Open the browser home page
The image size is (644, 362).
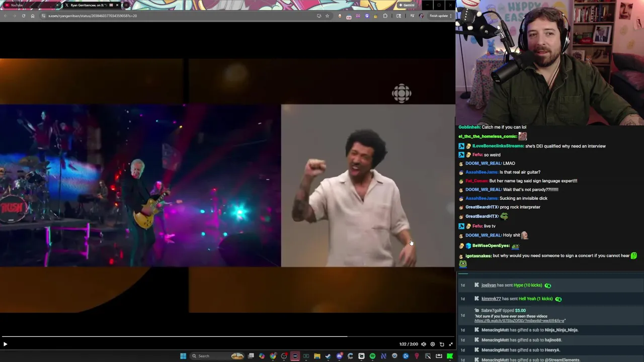coord(33,16)
